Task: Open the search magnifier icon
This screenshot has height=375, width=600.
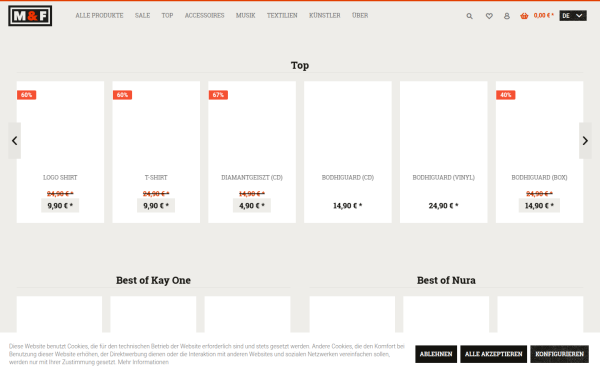Action: pyautogui.click(x=469, y=16)
